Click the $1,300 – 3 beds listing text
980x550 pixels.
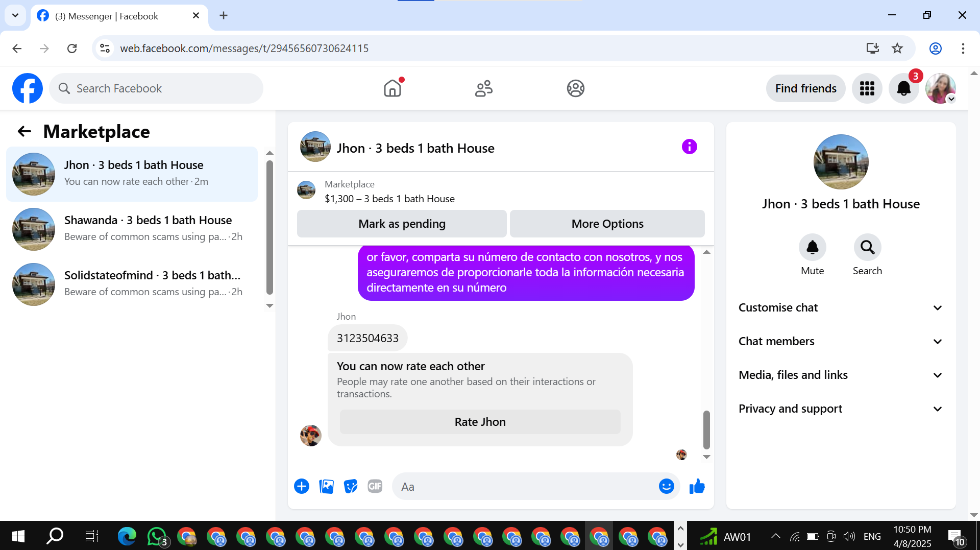(389, 199)
